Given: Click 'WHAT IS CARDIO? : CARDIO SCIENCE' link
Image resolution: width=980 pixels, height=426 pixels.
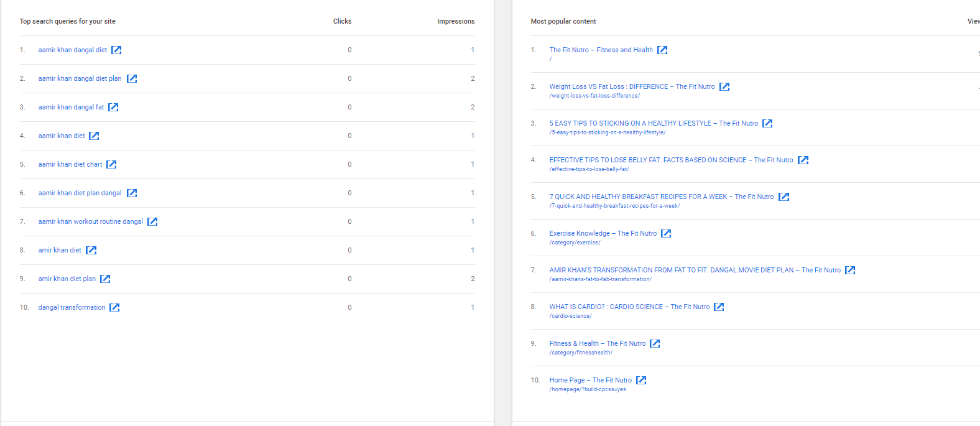Looking at the screenshot, I should (x=629, y=307).
